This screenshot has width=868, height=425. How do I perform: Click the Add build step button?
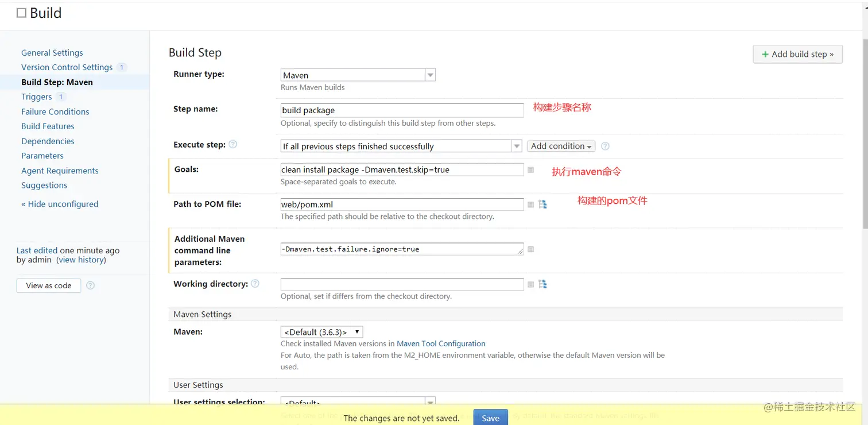point(797,54)
